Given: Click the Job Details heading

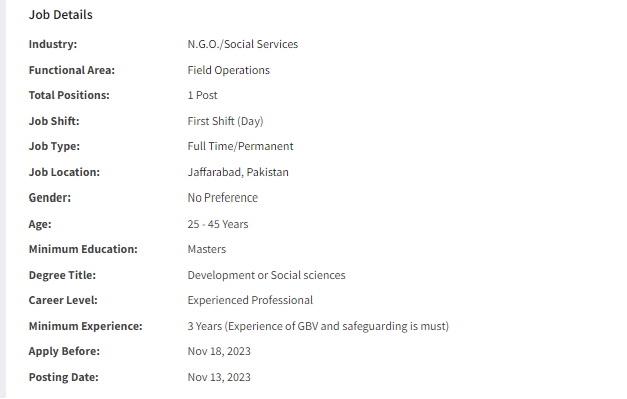Looking at the screenshot, I should pyautogui.click(x=60, y=15).
